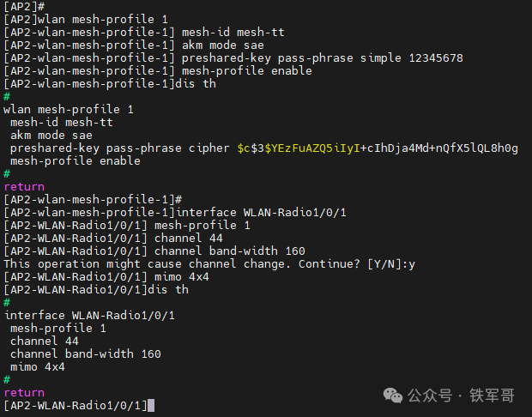
Task: Click the 'mimo 4x4' config output line
Action: 38,366
